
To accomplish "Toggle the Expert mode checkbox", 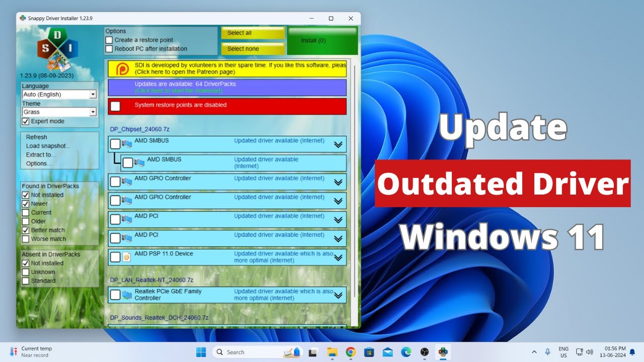I will (26, 121).
